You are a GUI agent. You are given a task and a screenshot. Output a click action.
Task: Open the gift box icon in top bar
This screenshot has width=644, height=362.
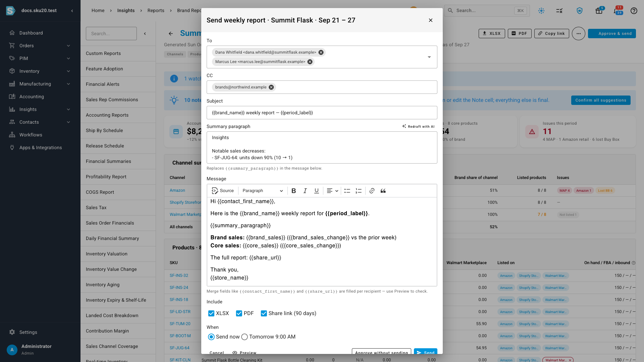click(599, 11)
